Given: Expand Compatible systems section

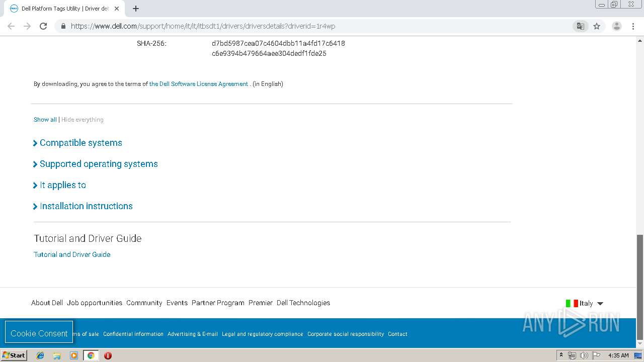Looking at the screenshot, I should pyautogui.click(x=77, y=143).
